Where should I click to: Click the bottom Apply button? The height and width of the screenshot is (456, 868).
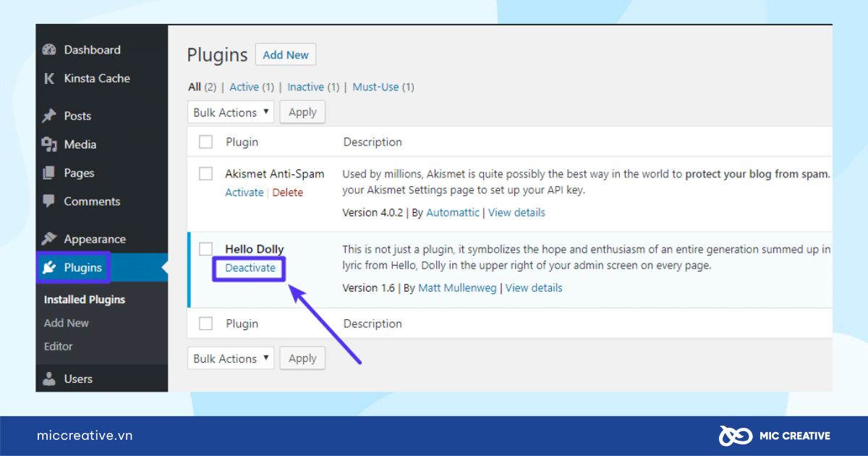coord(302,358)
